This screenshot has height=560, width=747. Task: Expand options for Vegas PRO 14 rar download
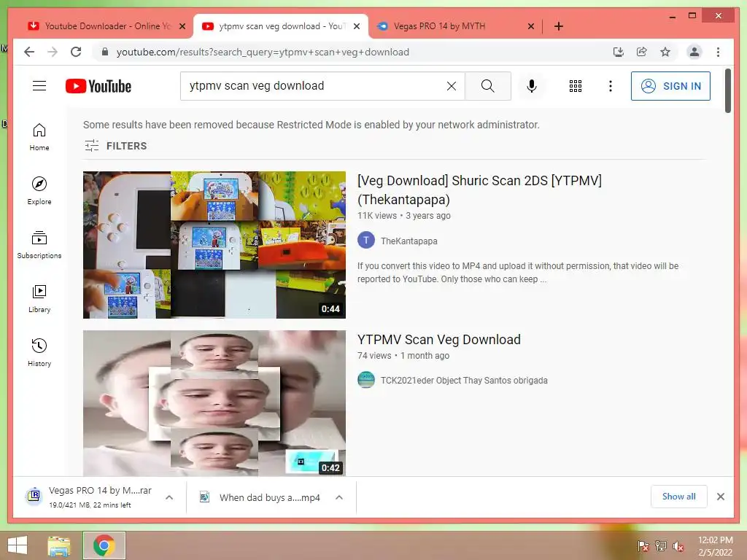click(169, 497)
